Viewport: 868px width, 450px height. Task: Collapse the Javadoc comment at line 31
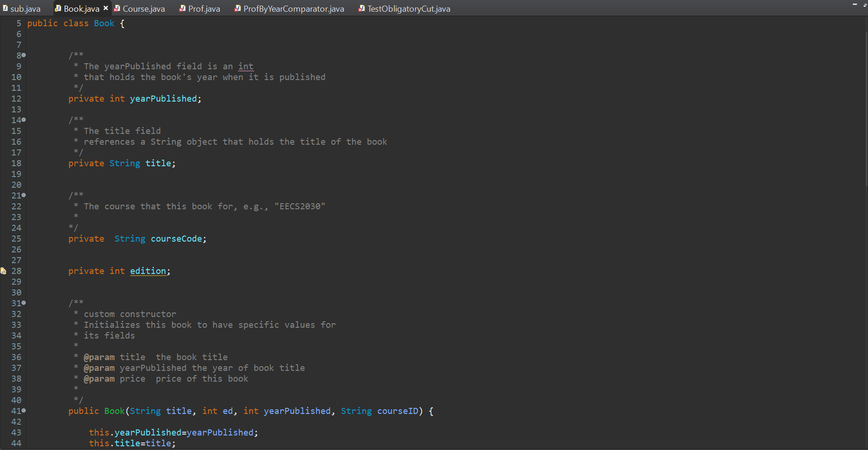(24, 303)
